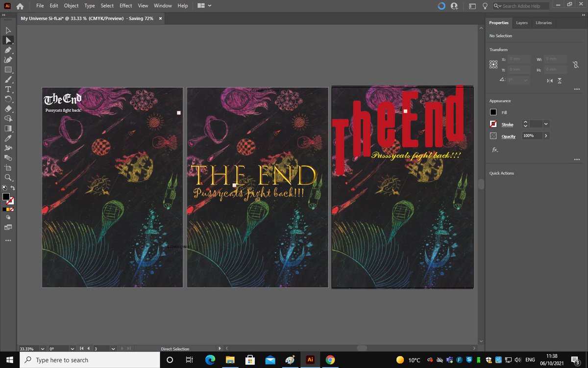
Task: Flip horizontally in Transform section
Action: 550,80
